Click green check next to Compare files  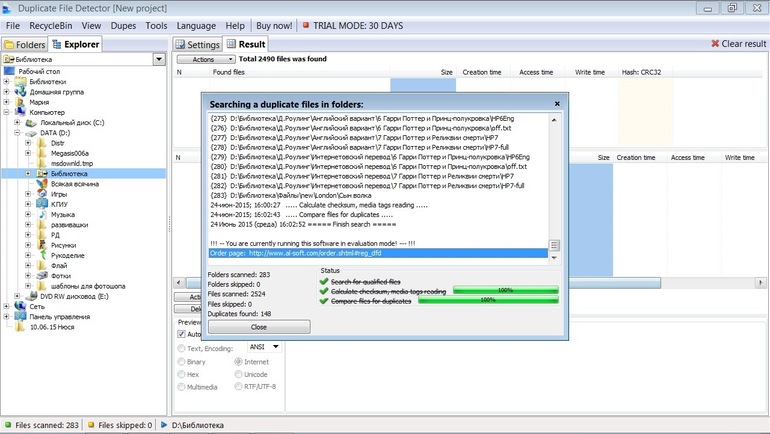click(324, 300)
